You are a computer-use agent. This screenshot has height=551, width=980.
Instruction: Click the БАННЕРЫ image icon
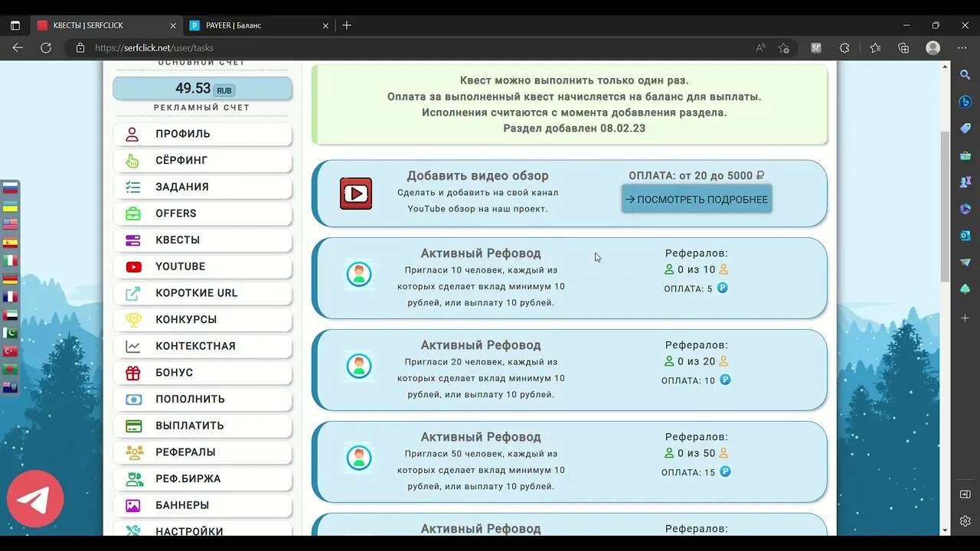coord(133,505)
